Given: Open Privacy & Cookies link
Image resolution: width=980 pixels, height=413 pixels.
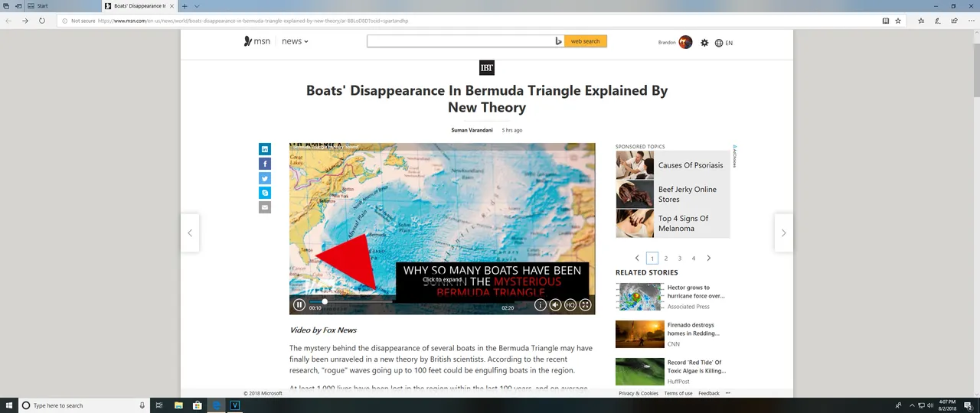Looking at the screenshot, I should tap(639, 393).
